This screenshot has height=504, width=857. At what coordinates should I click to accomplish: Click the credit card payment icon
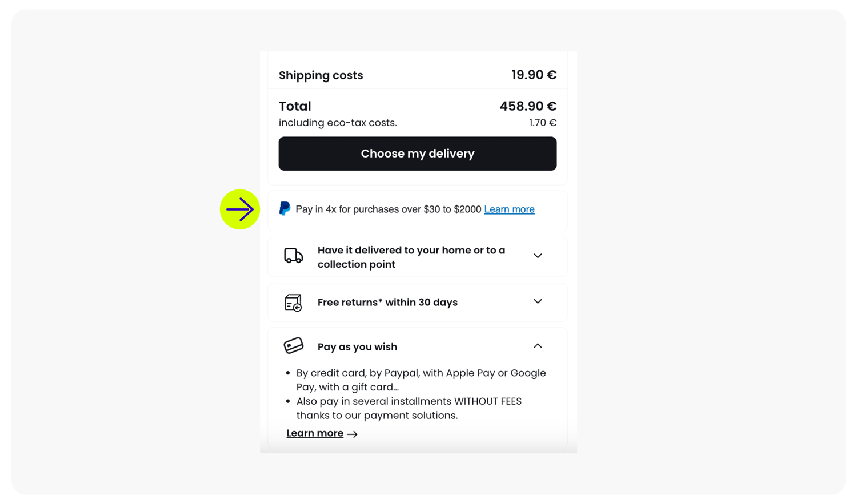tap(293, 346)
